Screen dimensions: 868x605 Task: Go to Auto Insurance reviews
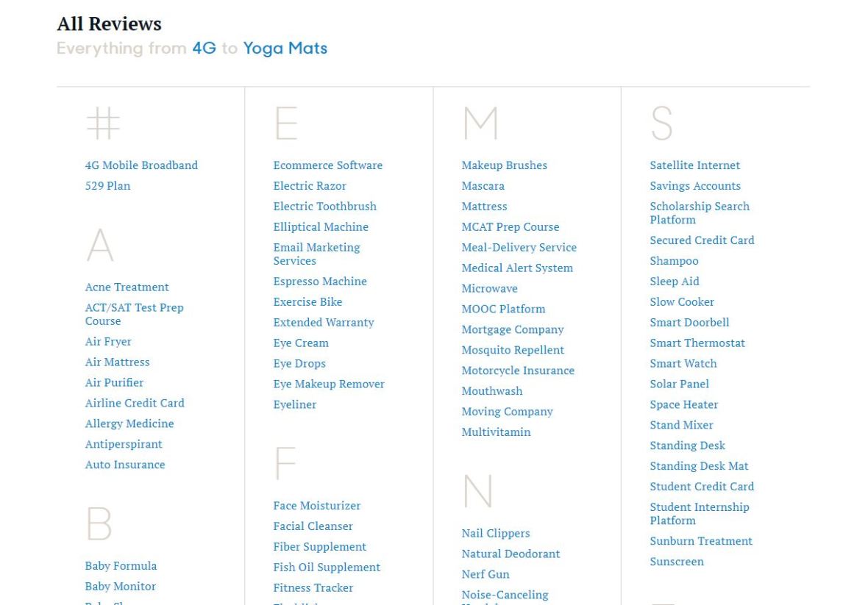point(125,465)
